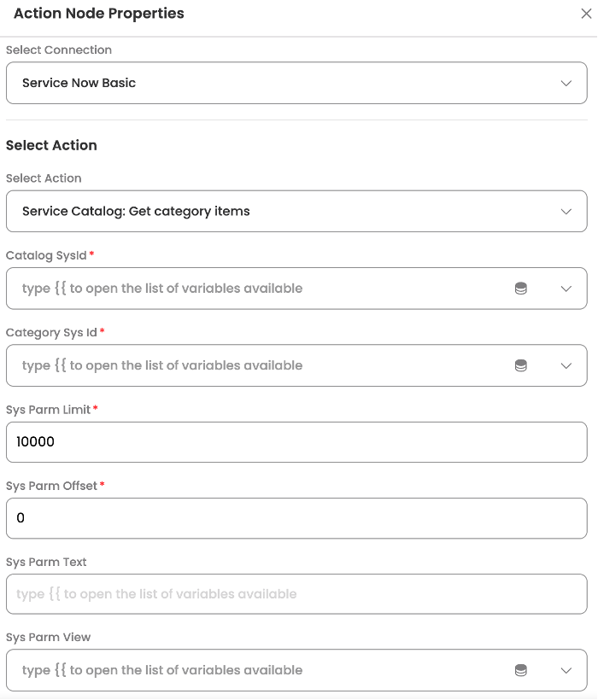The height and width of the screenshot is (700, 598).
Task: Expand the Sys Parm View chevron arrow
Action: point(566,670)
